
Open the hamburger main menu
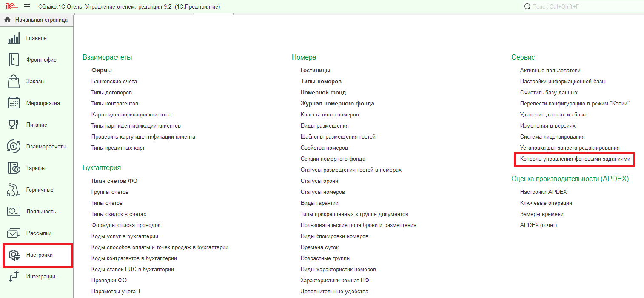27,7
